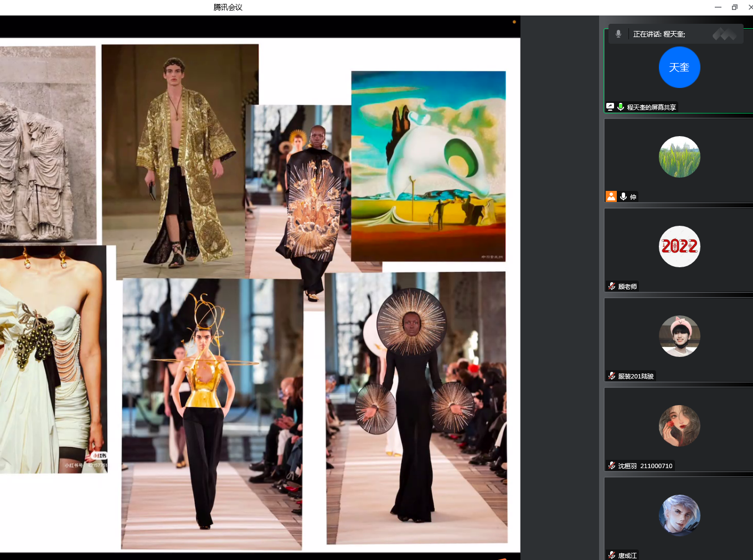
Task: Select the wheat field avatar of 仲
Action: 679,157
